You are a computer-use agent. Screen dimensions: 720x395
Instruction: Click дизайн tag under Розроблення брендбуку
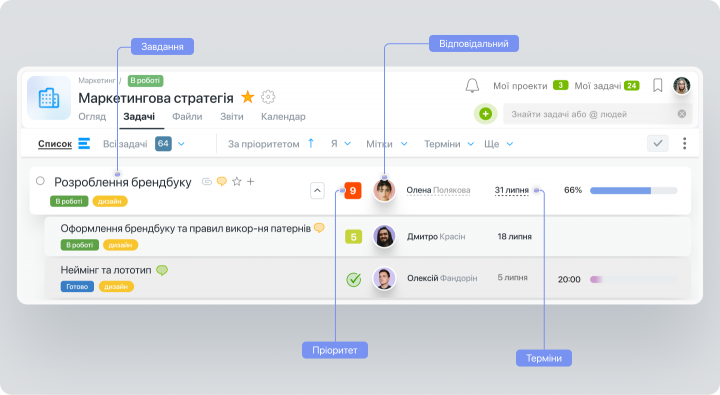(110, 201)
